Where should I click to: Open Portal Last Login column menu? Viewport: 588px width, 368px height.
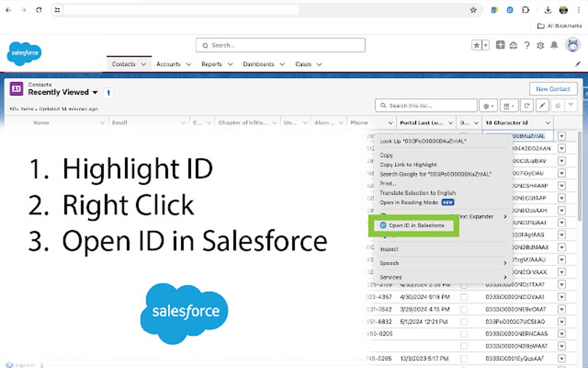[450, 123]
